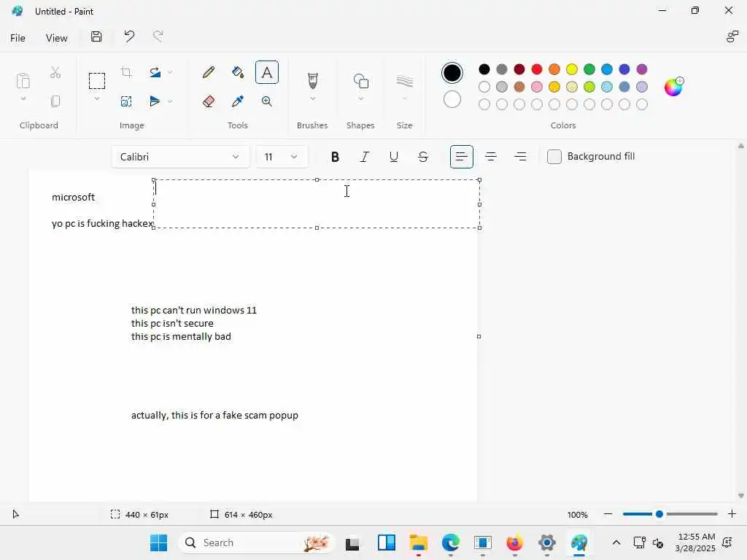Show hidden system tray icons

(x=616, y=542)
